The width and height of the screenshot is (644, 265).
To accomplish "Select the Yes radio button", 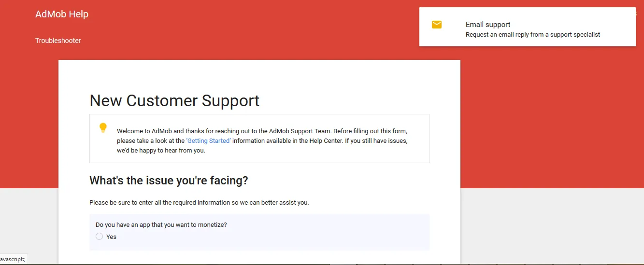I will 100,237.
